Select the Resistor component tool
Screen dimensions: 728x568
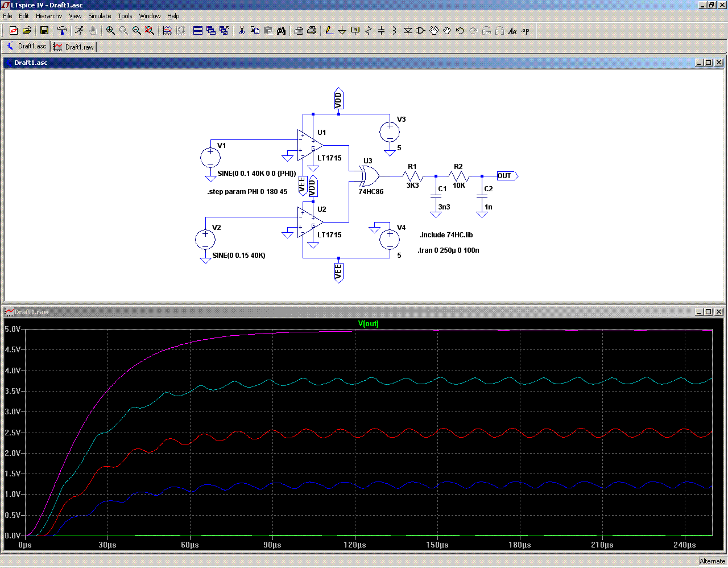(x=368, y=31)
